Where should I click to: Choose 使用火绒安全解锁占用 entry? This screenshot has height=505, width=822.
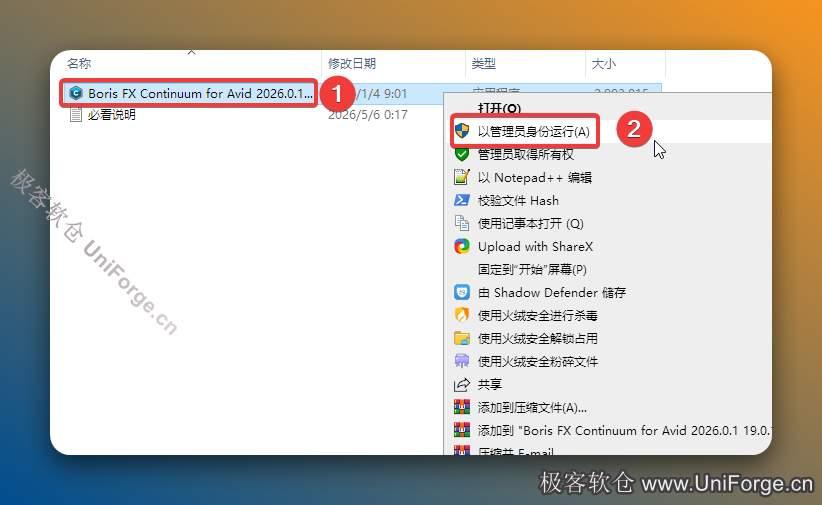pyautogui.click(x=537, y=339)
